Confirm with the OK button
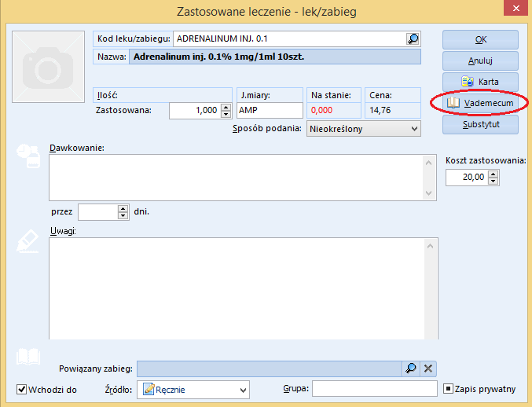This screenshot has width=532, height=407. (480, 40)
